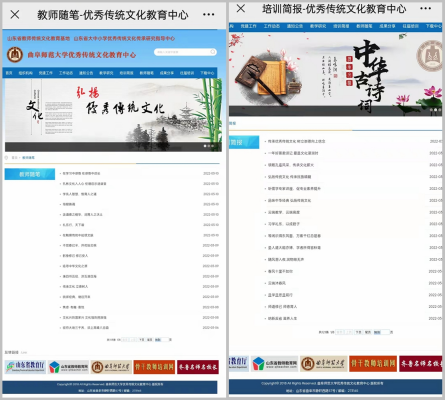Viewport: 445px width, 400px height.
Task: Open the 骨干教师培训网 banner on left page
Action: coord(154,367)
